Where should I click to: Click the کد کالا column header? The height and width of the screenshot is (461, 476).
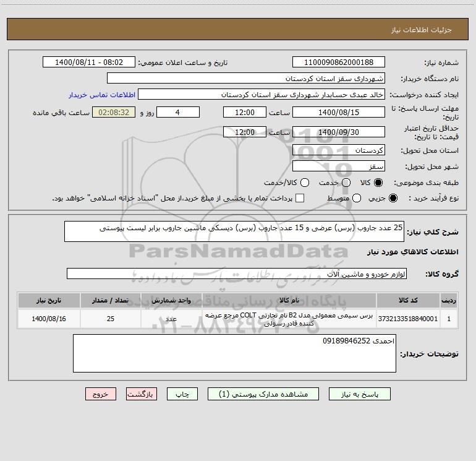point(408,300)
